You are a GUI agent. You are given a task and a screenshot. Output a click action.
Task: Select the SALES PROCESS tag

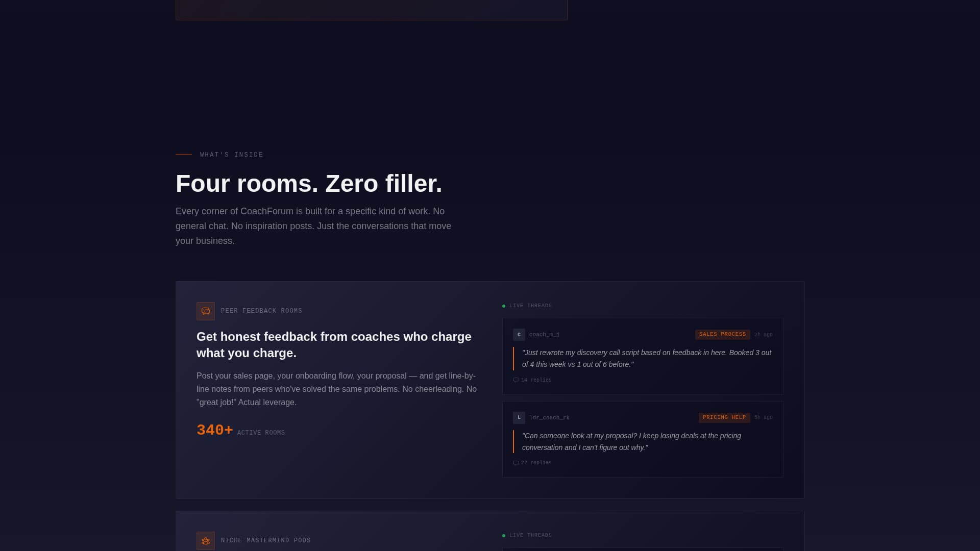722,334
